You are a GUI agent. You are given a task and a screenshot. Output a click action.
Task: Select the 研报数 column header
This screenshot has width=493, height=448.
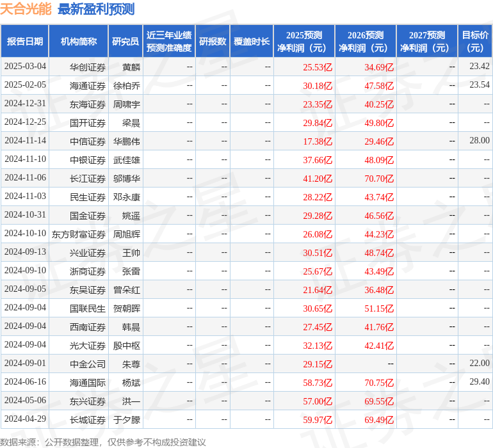click(x=213, y=41)
